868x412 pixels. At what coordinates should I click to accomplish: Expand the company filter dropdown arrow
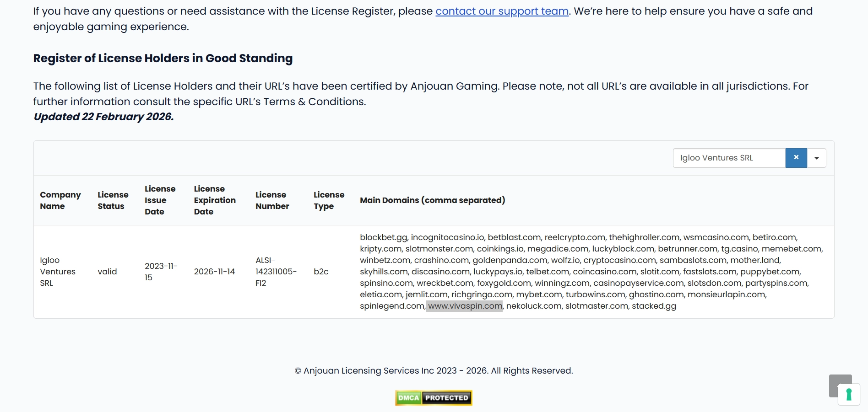(817, 158)
